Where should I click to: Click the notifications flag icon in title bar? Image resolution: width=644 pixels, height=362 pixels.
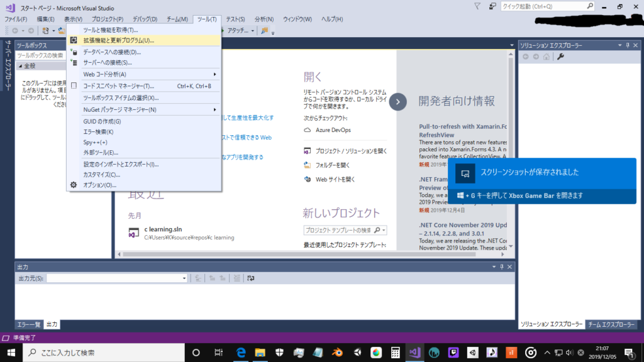click(477, 6)
